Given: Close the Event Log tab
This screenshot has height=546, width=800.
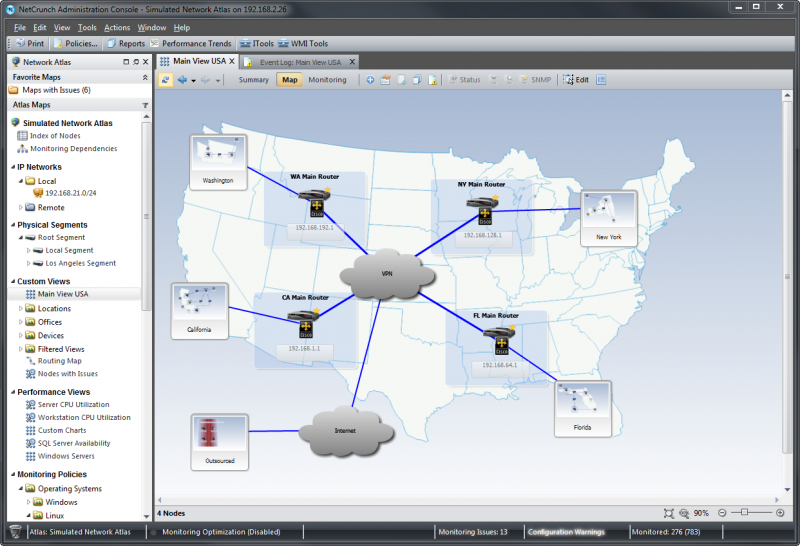Looking at the screenshot, I should pos(352,62).
